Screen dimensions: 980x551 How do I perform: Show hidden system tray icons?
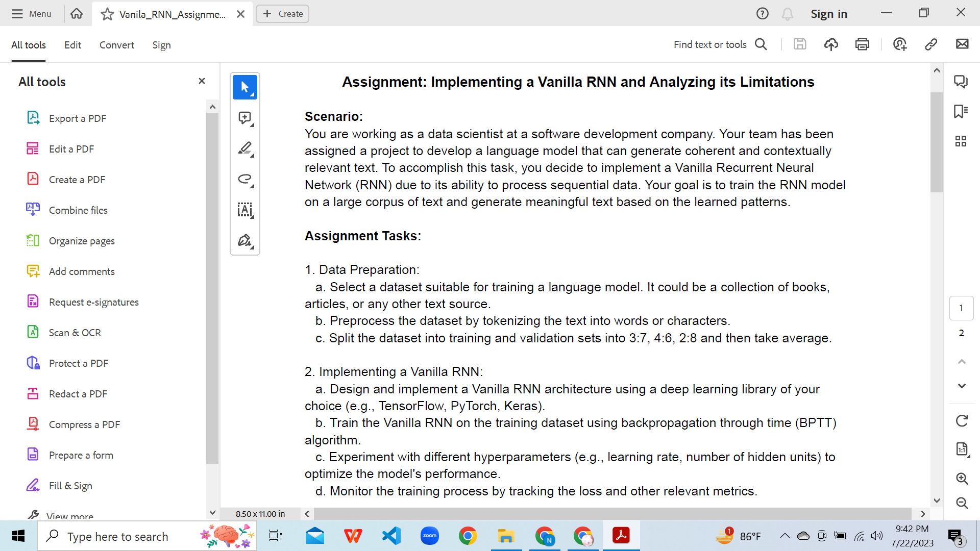click(785, 536)
